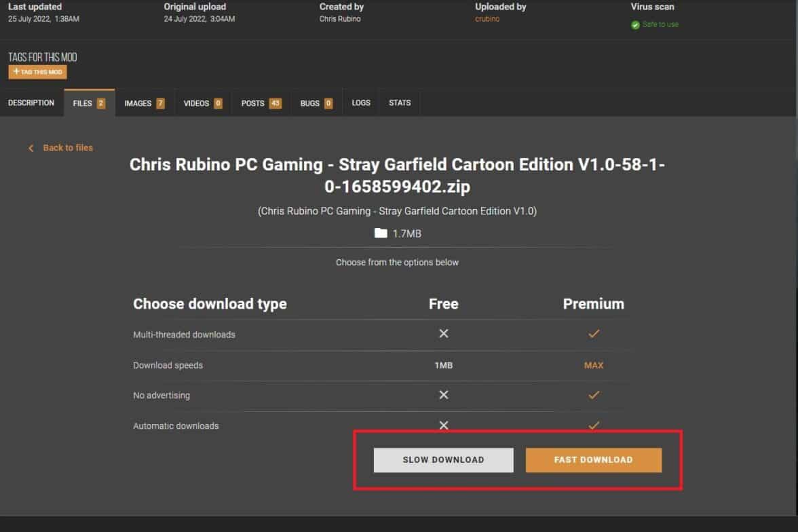The image size is (798, 532).
Task: Click the '1MB' free download speed value
Action: [x=444, y=365]
